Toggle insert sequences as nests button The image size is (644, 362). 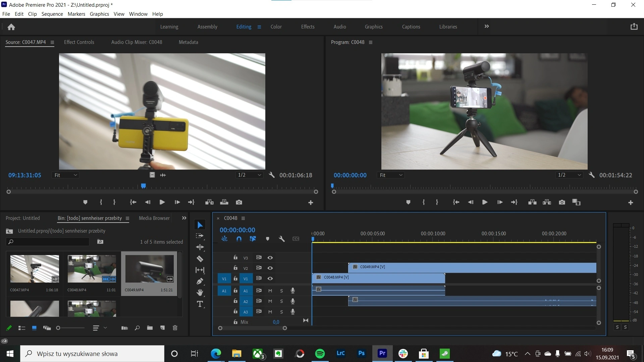(x=224, y=239)
